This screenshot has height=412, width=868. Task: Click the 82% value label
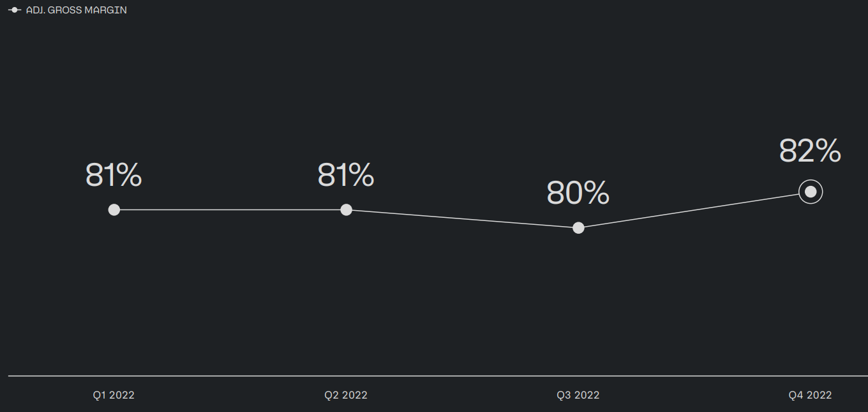click(810, 151)
